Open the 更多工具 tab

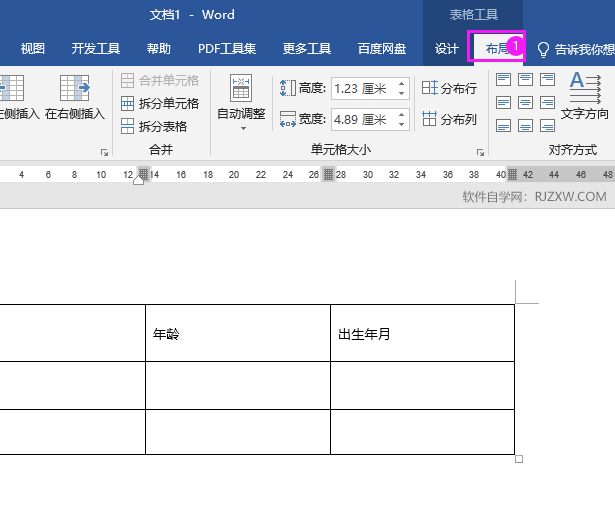[307, 49]
